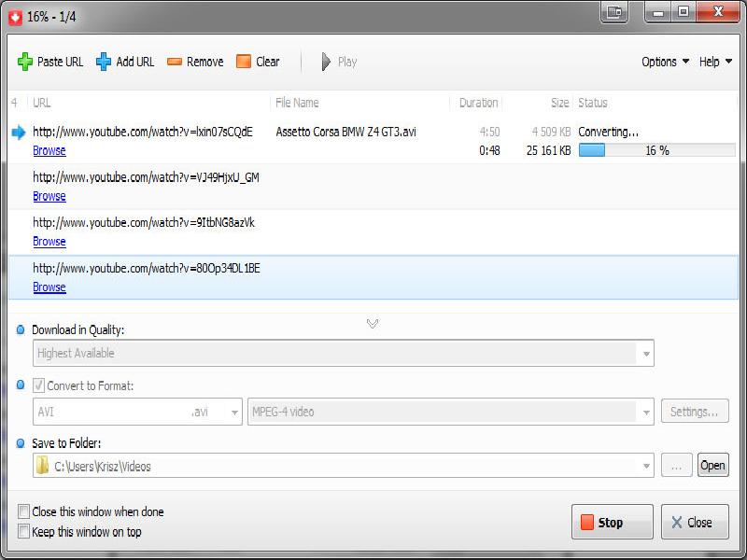Click the Settings... button
This screenshot has width=747, height=560.
(695, 411)
